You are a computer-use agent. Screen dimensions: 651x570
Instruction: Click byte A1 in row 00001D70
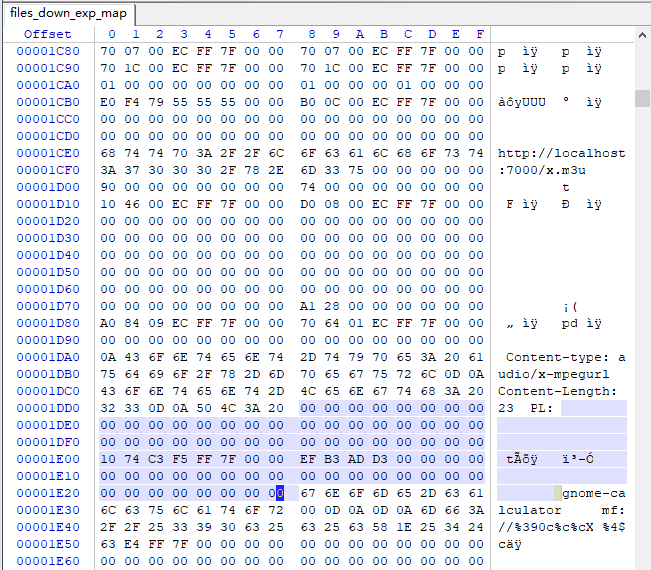coord(308,306)
